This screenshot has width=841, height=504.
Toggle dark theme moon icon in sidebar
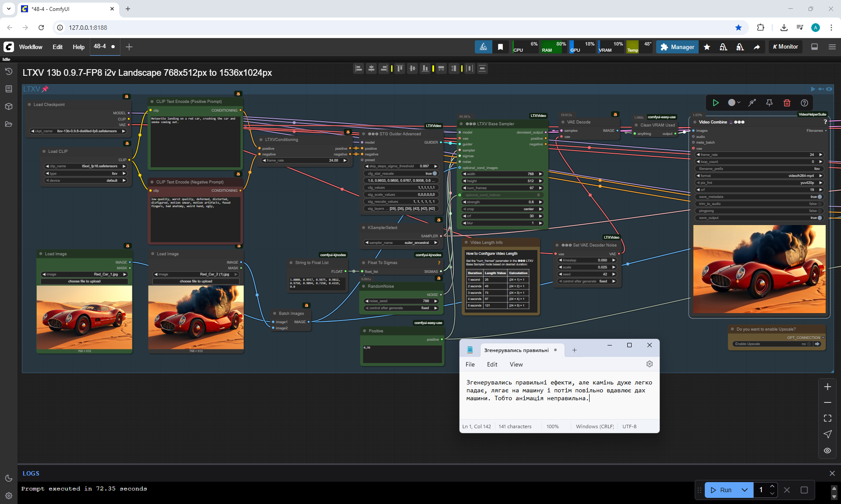8,478
